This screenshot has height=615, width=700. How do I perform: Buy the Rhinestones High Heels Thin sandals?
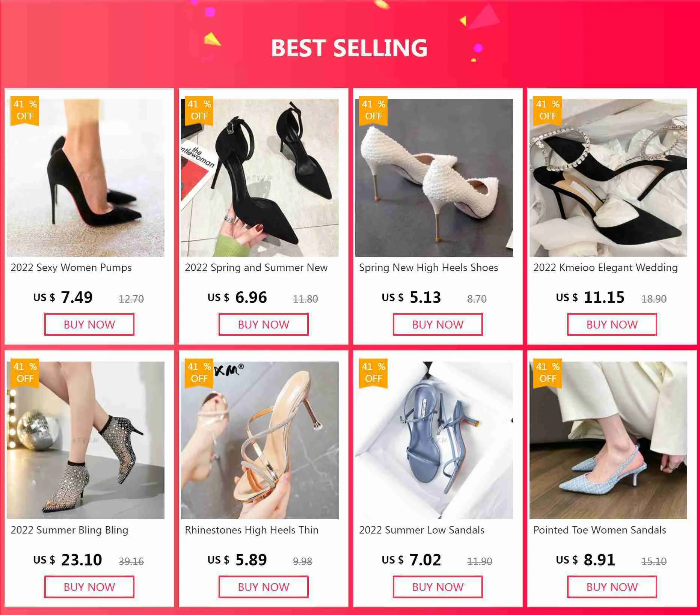pyautogui.click(x=264, y=587)
